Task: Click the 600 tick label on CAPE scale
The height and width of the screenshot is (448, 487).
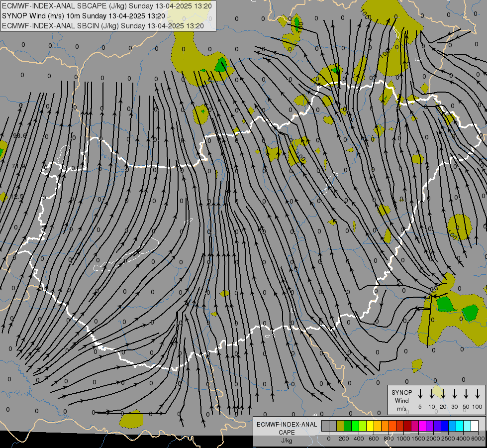Action: coord(374,439)
